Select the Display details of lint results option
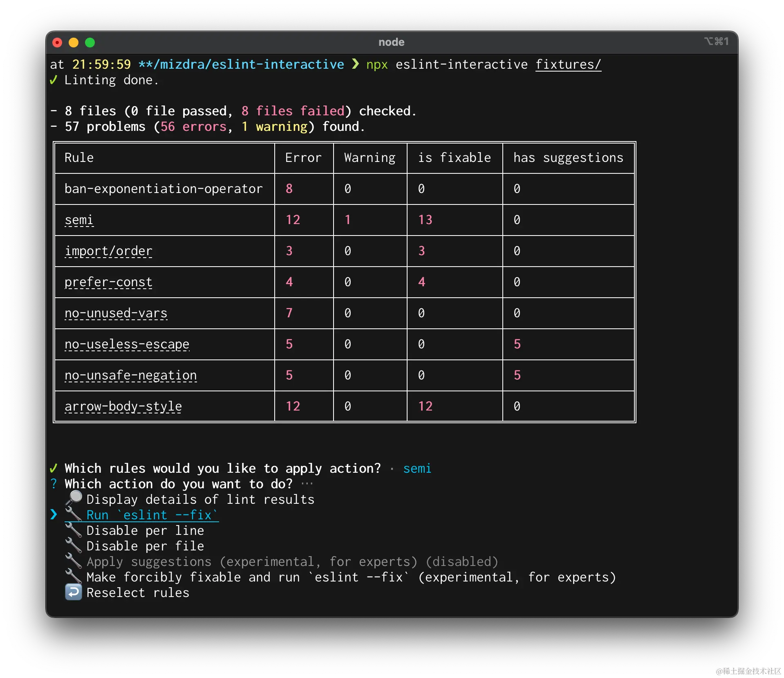The image size is (784, 678). (200, 499)
